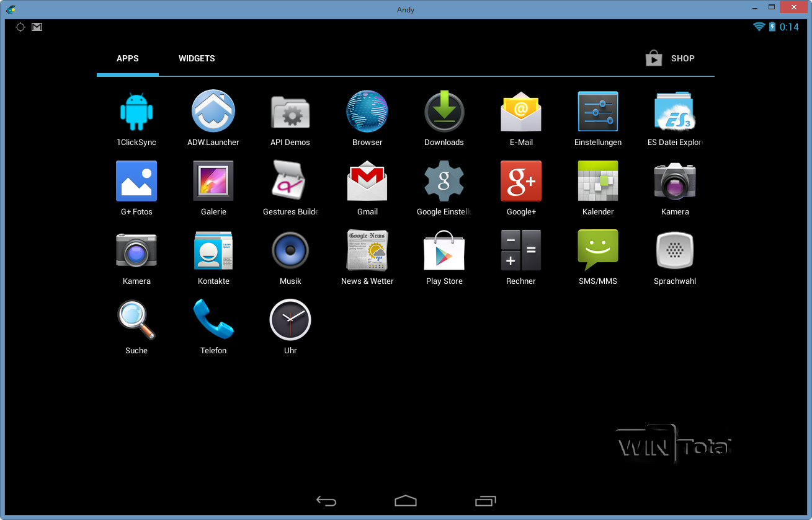
Task: Click the battery status icon
Action: click(772, 27)
